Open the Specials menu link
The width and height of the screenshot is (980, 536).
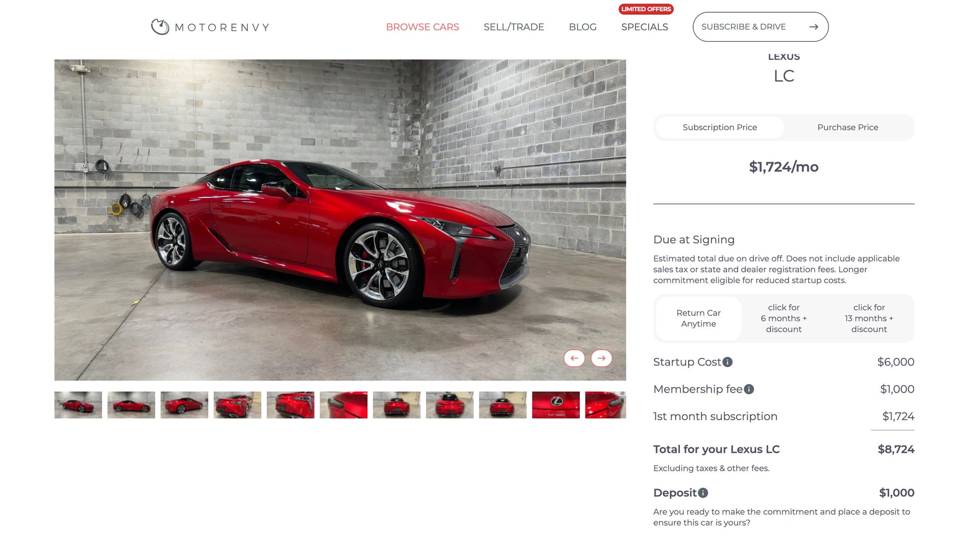point(644,27)
